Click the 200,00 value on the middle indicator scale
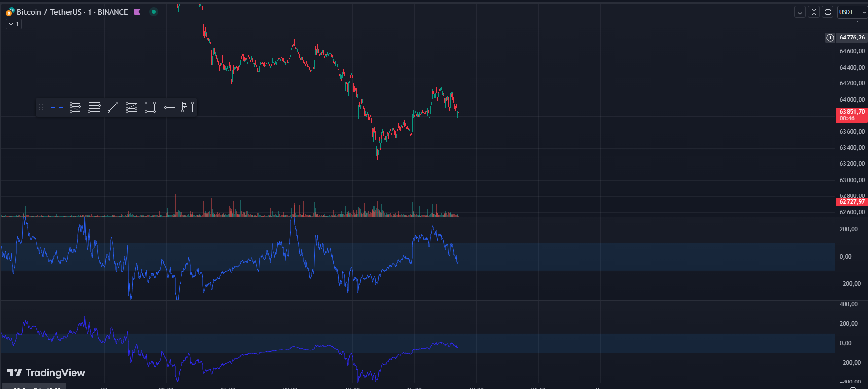 pos(849,229)
